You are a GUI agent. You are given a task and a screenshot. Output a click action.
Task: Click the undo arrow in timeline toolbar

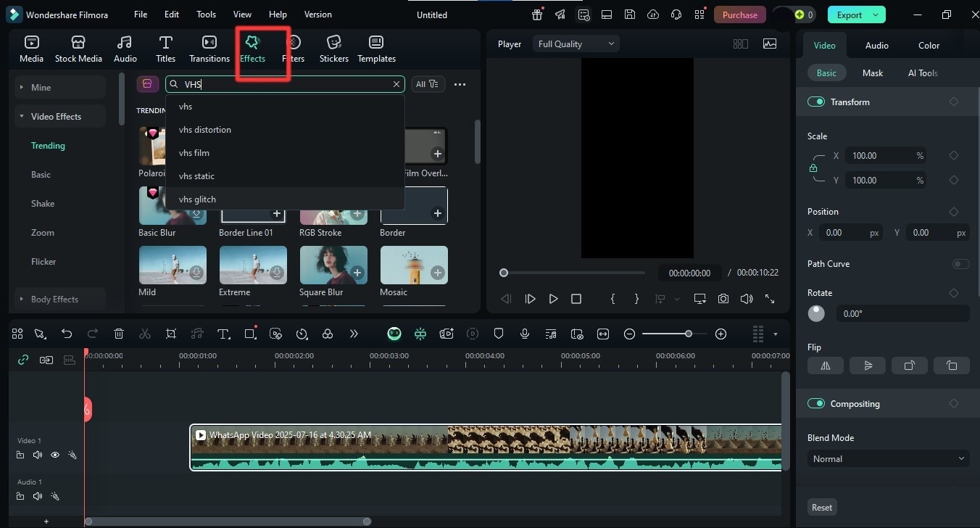pyautogui.click(x=67, y=334)
